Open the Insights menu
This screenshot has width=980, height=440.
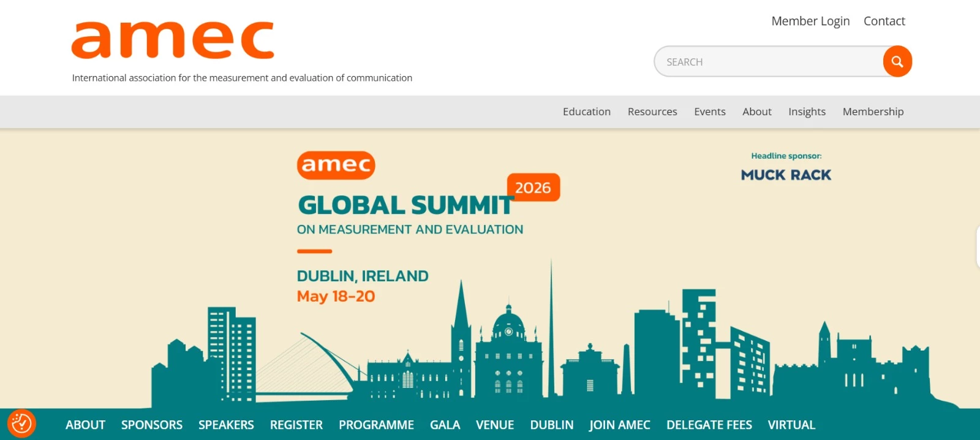[807, 112]
